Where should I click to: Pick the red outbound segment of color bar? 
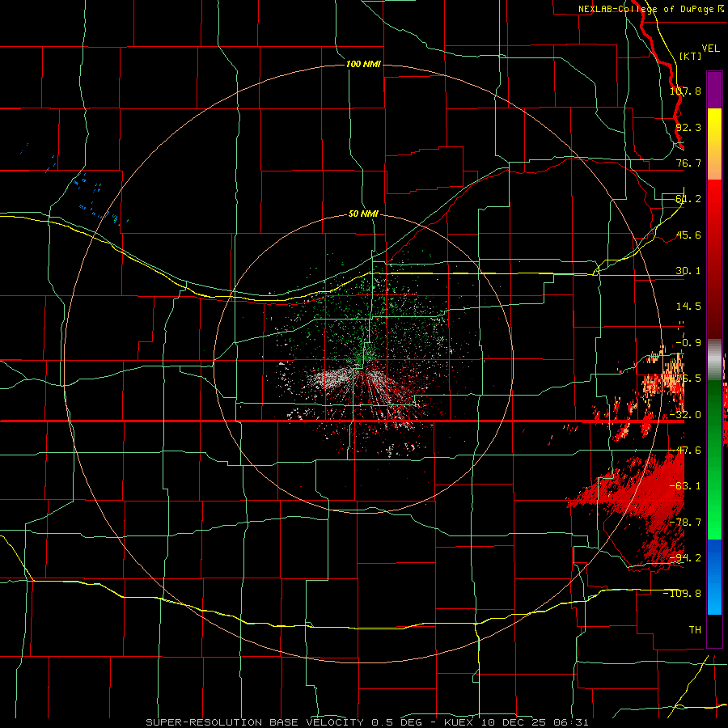coord(714,259)
